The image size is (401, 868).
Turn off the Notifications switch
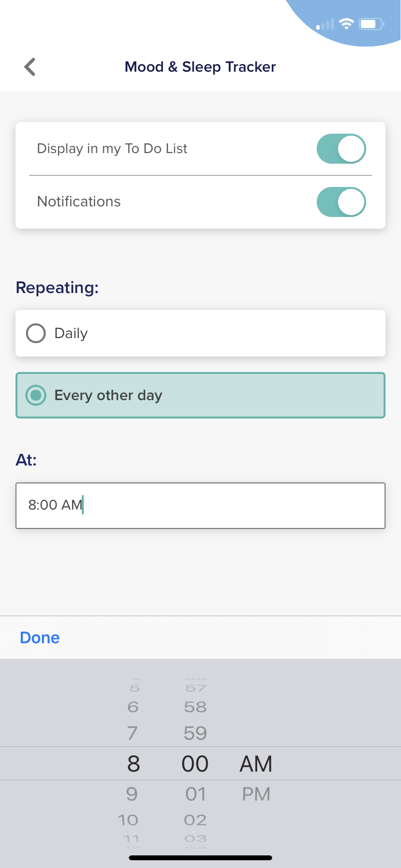click(341, 202)
